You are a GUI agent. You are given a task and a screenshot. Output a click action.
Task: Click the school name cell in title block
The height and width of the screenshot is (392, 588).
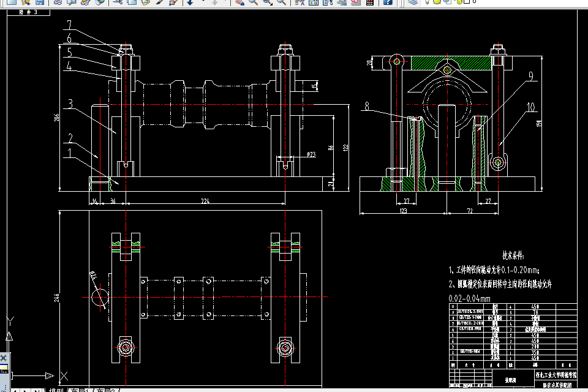click(x=556, y=375)
